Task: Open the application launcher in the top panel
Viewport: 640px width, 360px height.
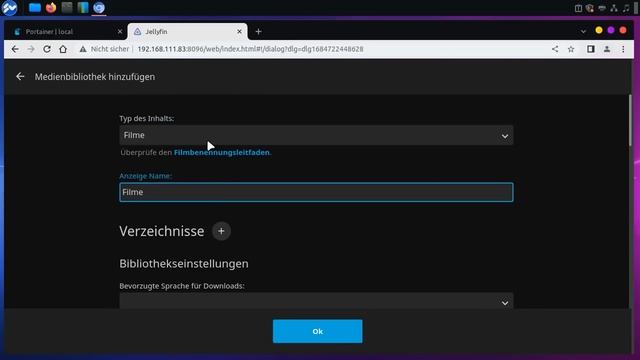Action: click(x=9, y=7)
